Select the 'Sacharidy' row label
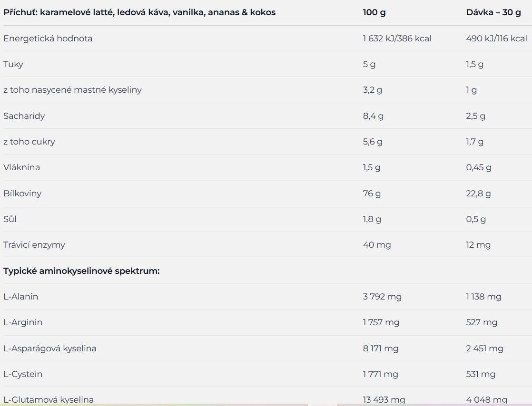This screenshot has width=532, height=406. 24,116
